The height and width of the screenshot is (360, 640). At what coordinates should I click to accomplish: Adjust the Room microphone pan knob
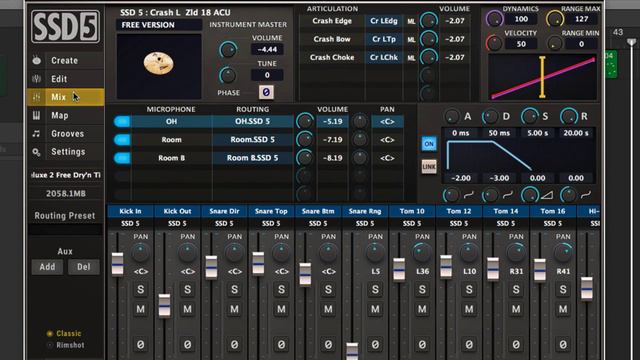click(x=360, y=140)
